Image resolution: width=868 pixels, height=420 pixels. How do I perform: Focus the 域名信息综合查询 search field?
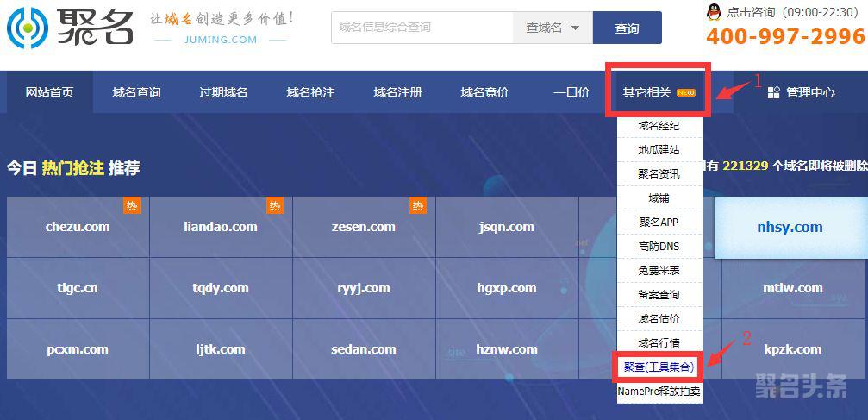[422, 28]
